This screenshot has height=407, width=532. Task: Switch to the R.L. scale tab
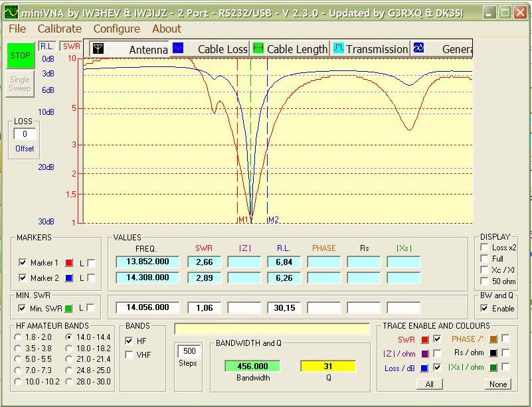pos(46,46)
